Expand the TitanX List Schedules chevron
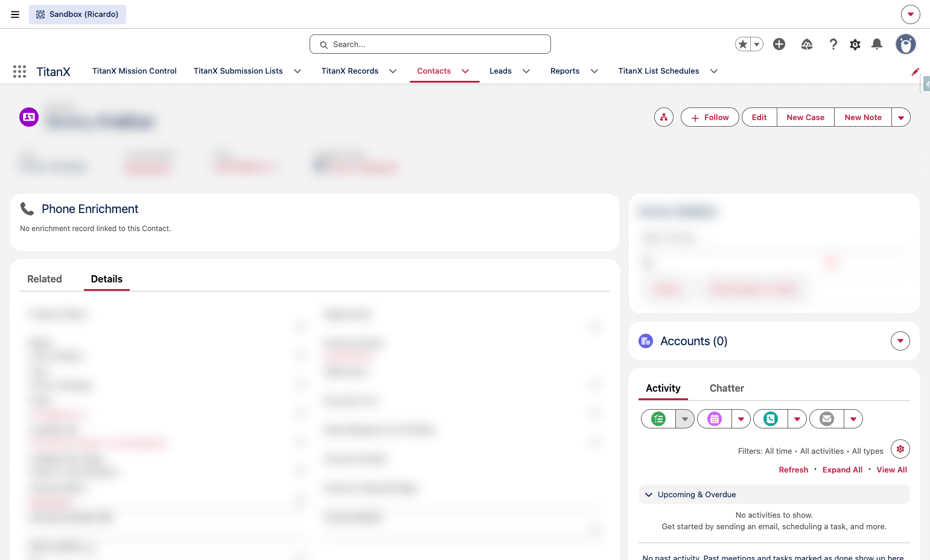This screenshot has width=930, height=560. [x=714, y=71]
